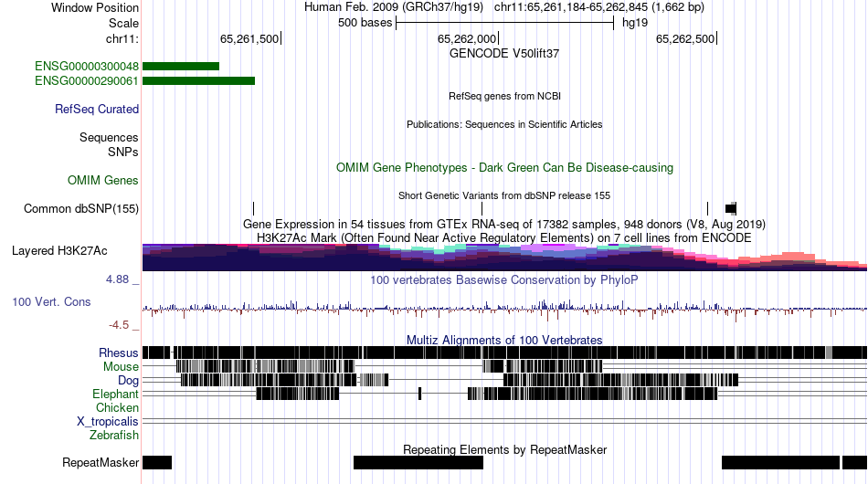
Task: Click the OMIM Genes track label
Action: pos(103,180)
